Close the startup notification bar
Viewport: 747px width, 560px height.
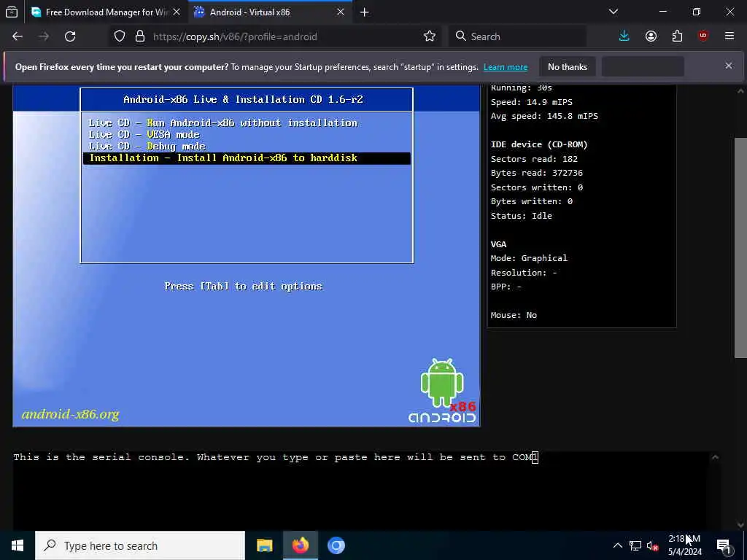(729, 66)
